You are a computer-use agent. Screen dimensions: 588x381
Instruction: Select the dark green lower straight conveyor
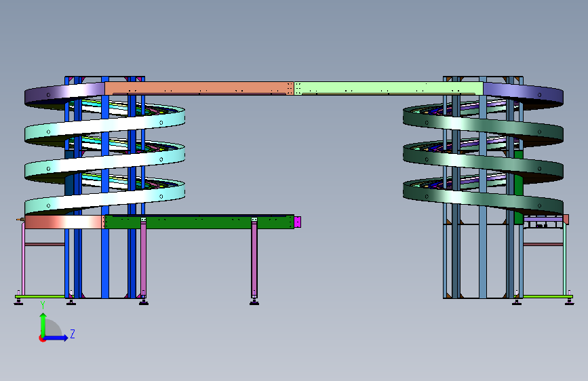(x=199, y=222)
